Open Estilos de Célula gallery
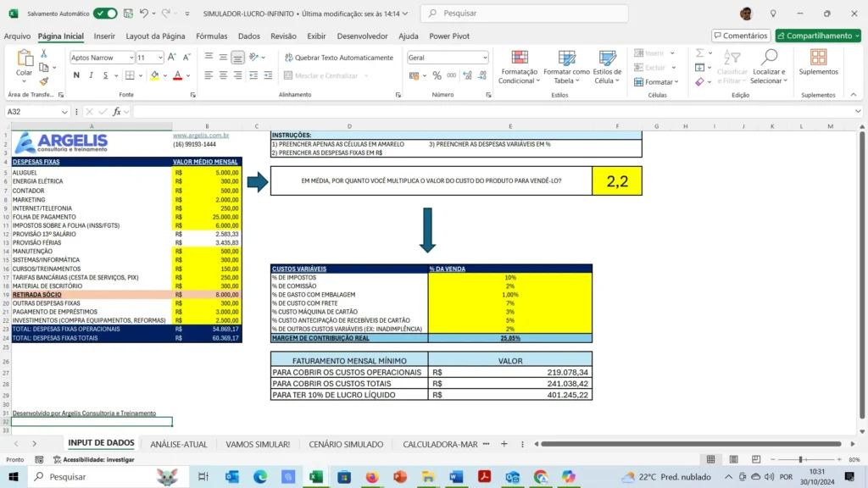The height and width of the screenshot is (488, 868). tap(607, 67)
